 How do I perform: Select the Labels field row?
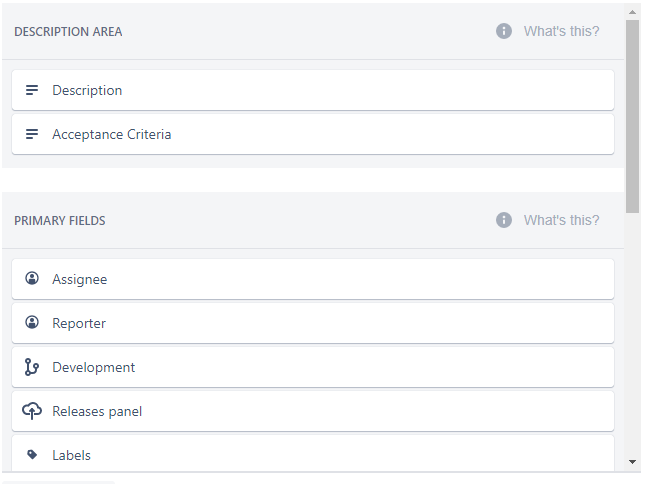point(312,455)
